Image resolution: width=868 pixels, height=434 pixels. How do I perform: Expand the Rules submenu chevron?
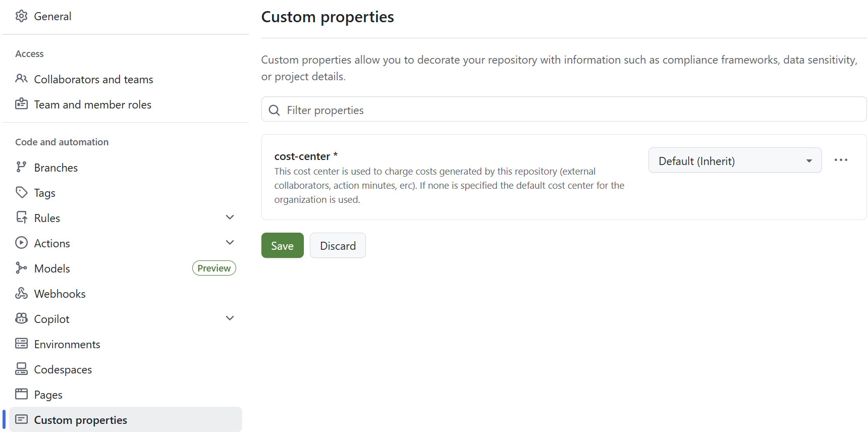click(230, 218)
